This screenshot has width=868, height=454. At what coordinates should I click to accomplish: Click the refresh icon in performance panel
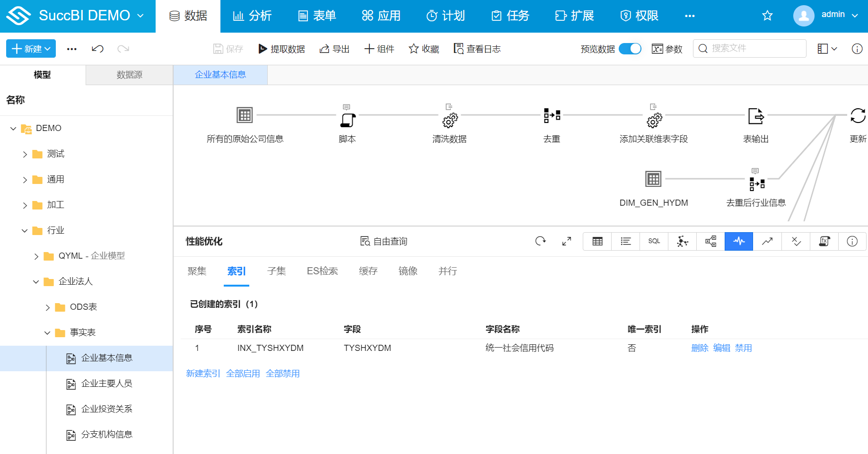pyautogui.click(x=541, y=241)
